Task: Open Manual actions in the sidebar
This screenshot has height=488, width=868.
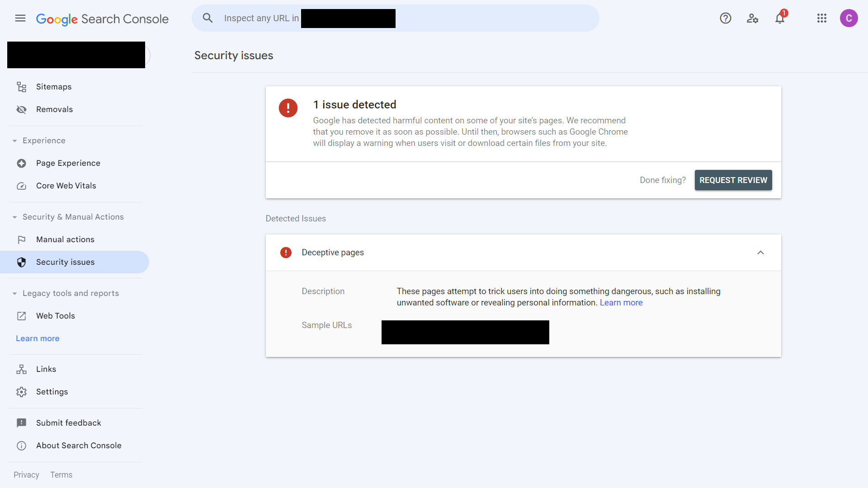Action: point(65,239)
